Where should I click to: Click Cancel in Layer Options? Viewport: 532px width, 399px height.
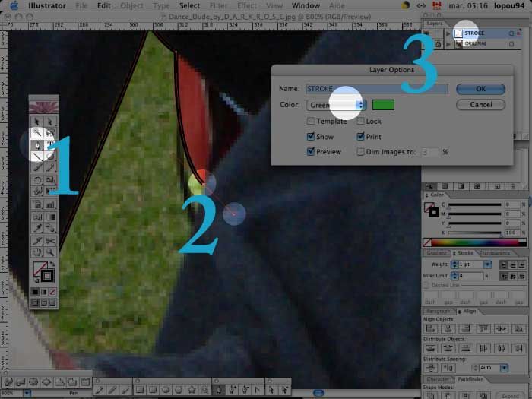[480, 105]
